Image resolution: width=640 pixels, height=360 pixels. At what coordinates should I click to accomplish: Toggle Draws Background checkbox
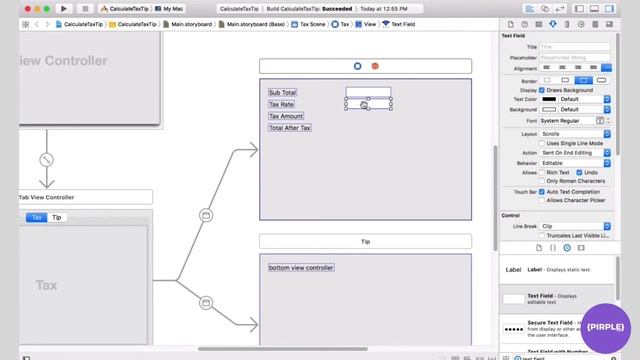[x=542, y=90]
